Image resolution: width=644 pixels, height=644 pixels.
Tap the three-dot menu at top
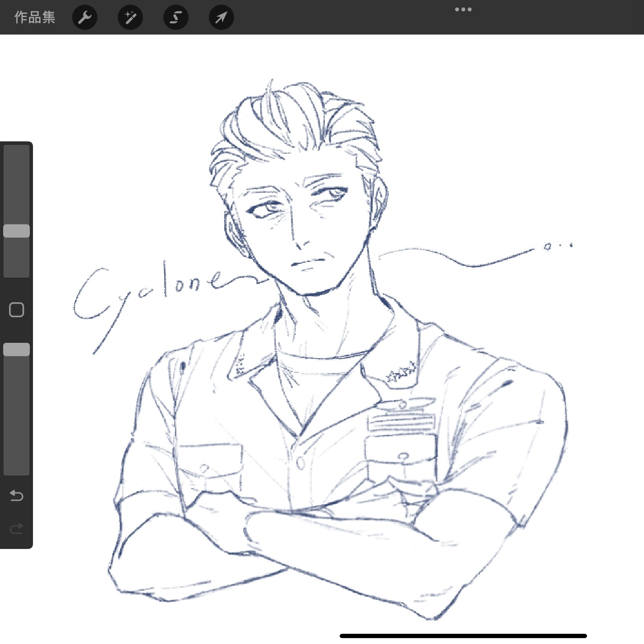click(463, 9)
